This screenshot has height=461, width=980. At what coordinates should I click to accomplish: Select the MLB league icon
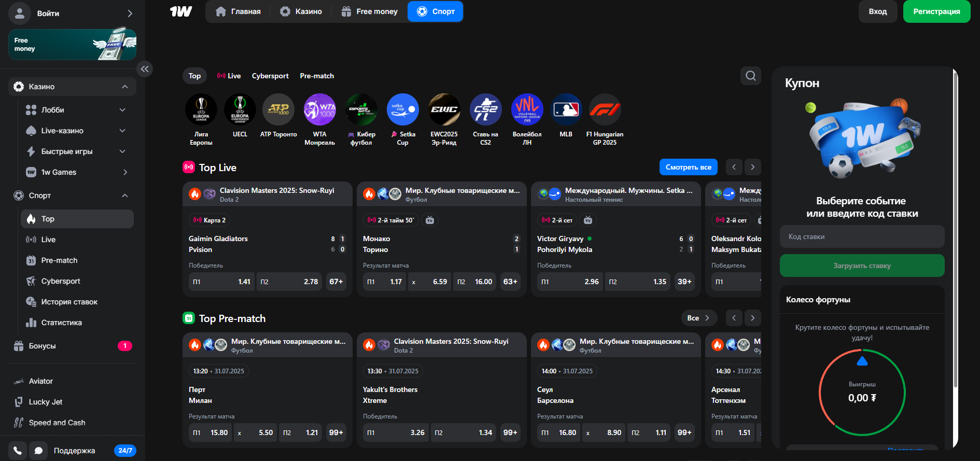point(566,109)
